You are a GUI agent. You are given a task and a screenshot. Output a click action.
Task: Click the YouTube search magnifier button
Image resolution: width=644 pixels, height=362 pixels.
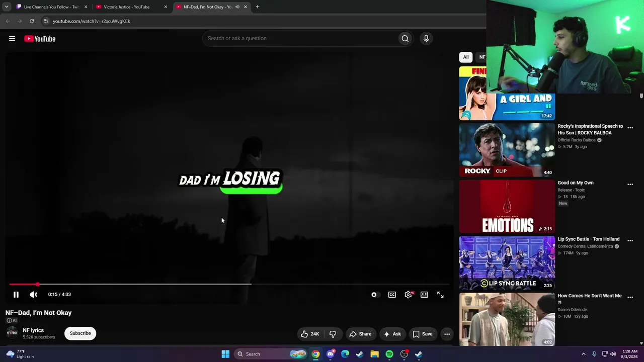pos(405,39)
